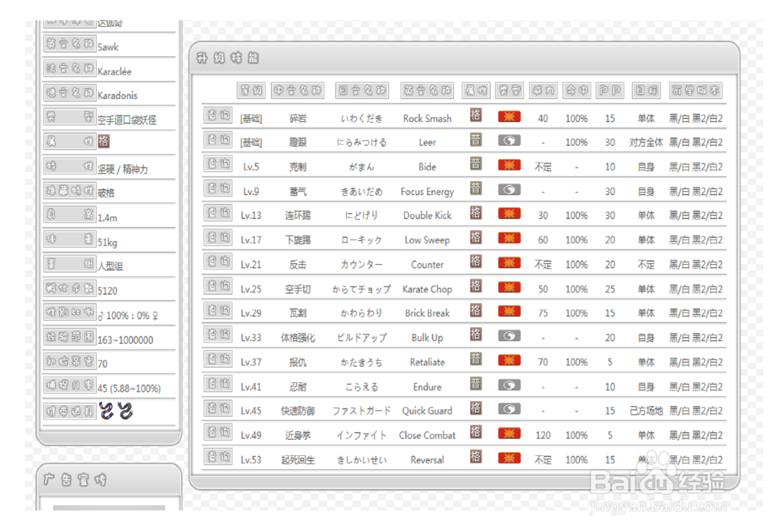
Task: Click the Fighting type icon in Brick Break row
Action: [475, 311]
